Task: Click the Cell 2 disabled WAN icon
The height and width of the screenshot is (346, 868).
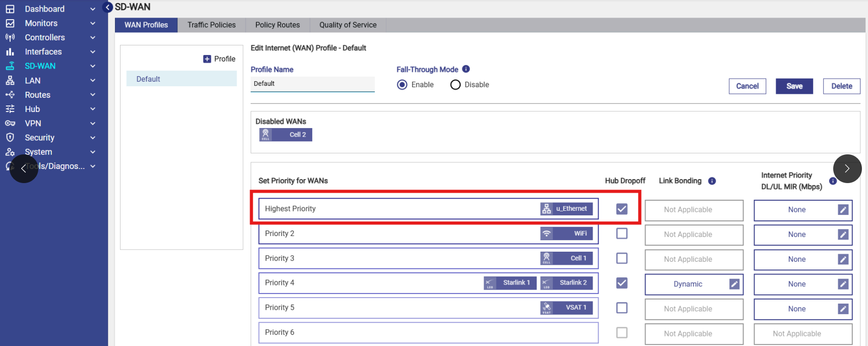Action: coord(266,135)
